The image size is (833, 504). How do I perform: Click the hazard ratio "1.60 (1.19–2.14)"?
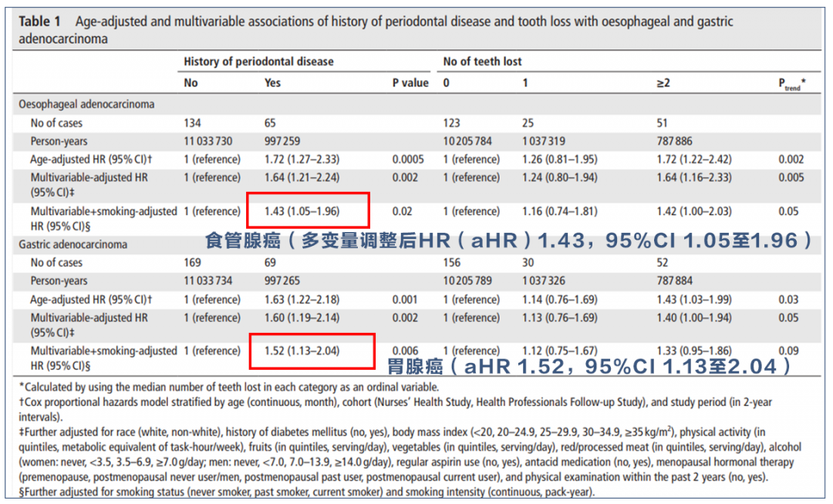(302, 318)
